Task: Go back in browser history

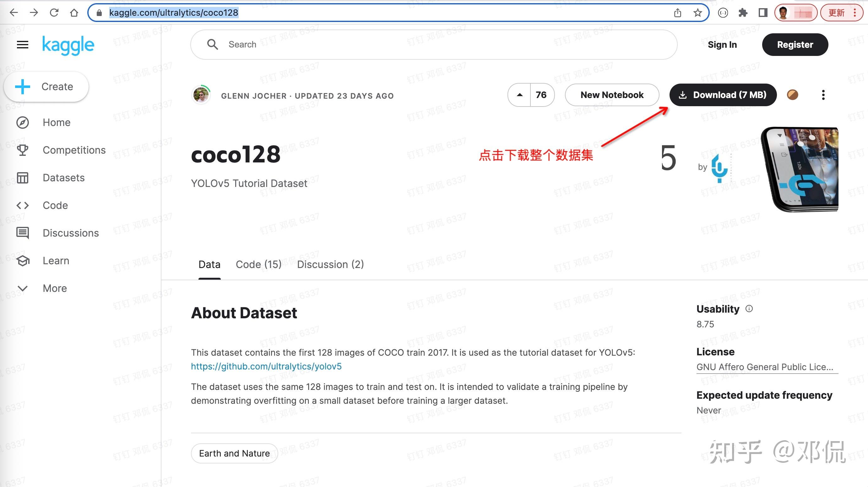Action: (x=14, y=13)
